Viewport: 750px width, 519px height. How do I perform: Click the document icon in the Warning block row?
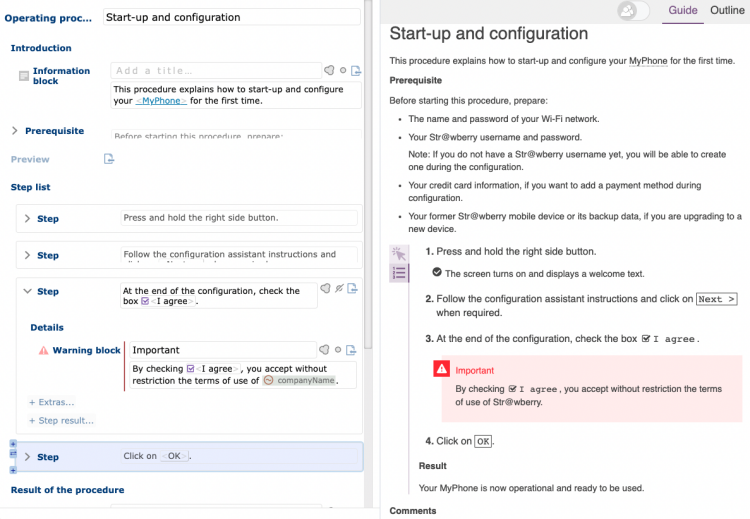click(x=351, y=350)
